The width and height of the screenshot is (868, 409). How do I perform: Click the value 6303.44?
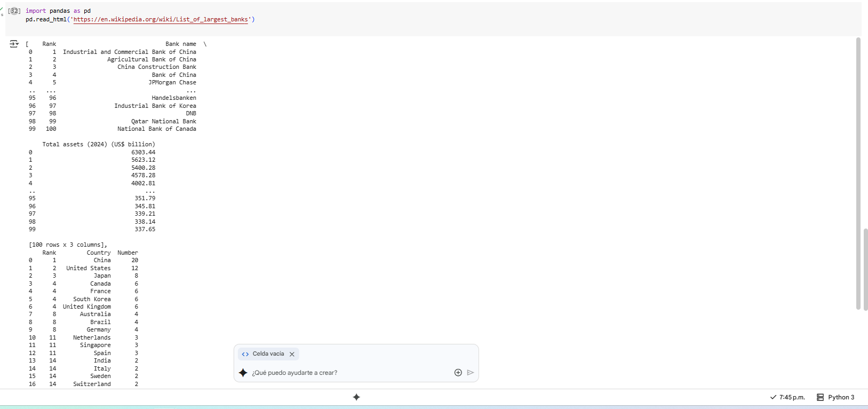point(144,152)
